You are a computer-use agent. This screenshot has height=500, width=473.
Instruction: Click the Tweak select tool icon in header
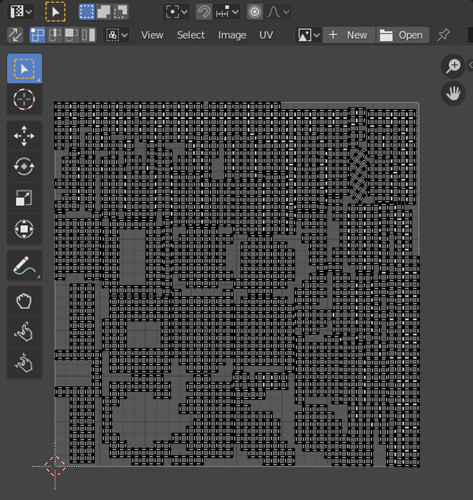click(55, 12)
